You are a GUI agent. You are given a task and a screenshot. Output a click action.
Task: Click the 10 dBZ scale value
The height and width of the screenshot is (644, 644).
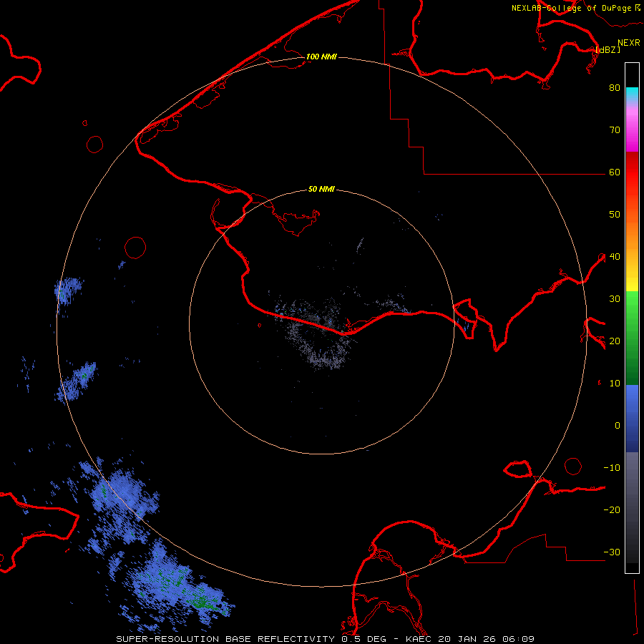pyautogui.click(x=615, y=384)
